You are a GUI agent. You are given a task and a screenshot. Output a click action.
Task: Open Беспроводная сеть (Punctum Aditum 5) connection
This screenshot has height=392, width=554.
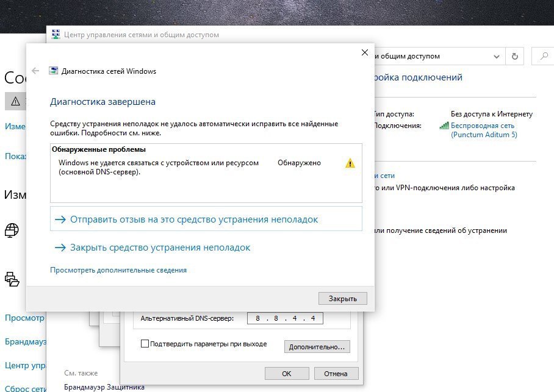click(484, 130)
